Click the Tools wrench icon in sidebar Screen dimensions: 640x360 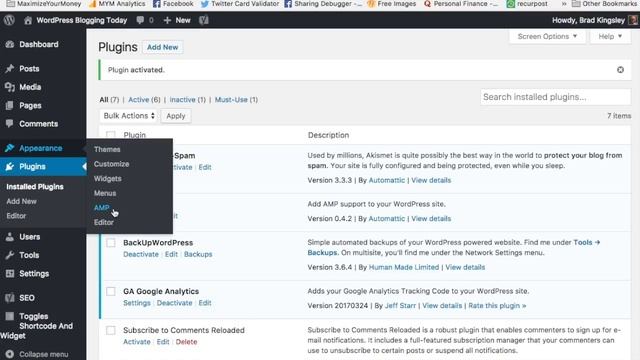10,255
